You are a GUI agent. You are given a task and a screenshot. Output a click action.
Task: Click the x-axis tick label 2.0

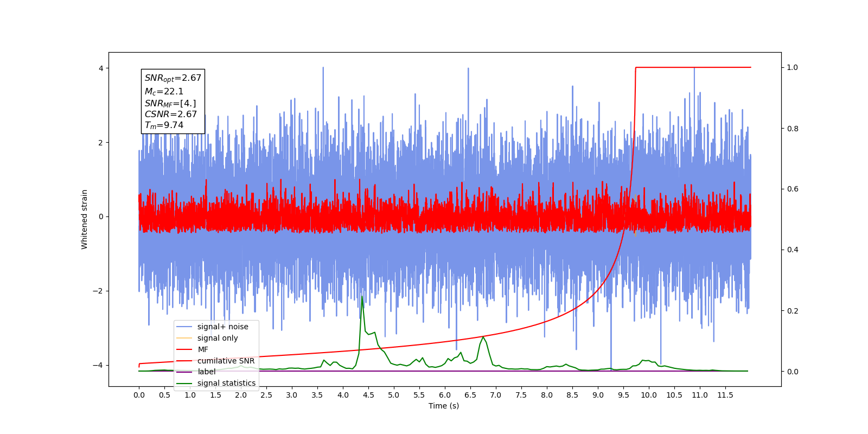tap(241, 395)
